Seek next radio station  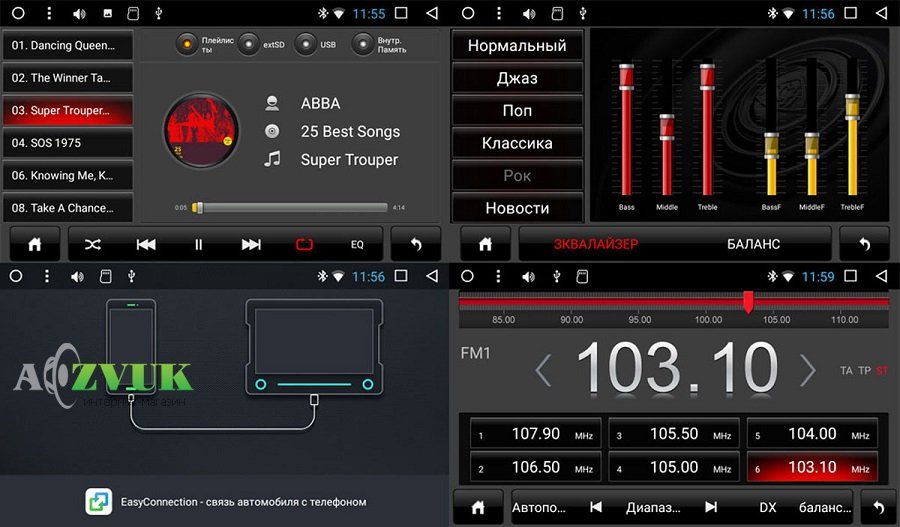711,507
